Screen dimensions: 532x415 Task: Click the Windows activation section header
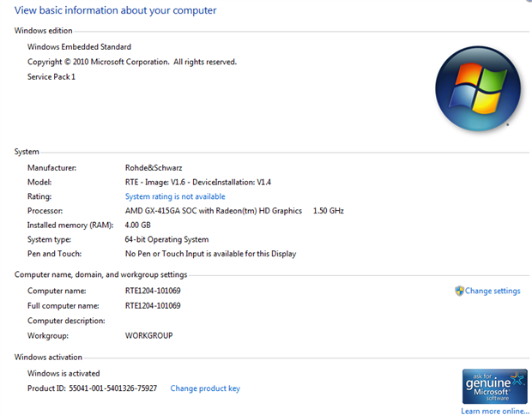(x=48, y=358)
